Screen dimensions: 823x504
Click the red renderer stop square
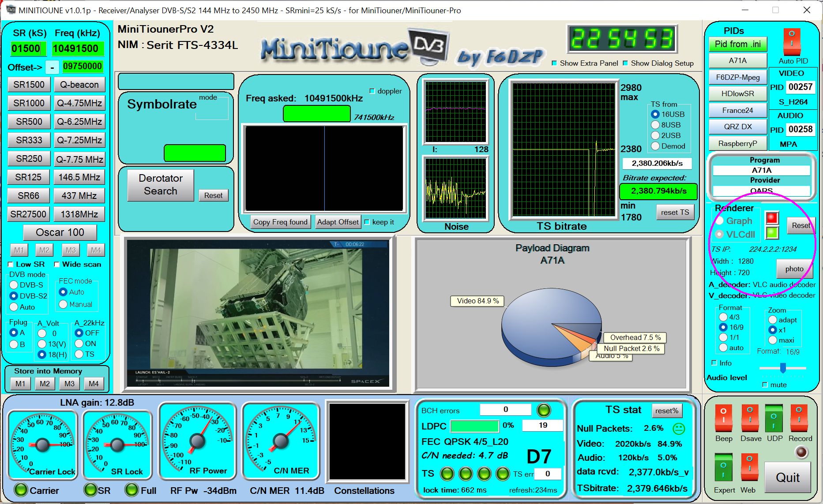point(772,218)
